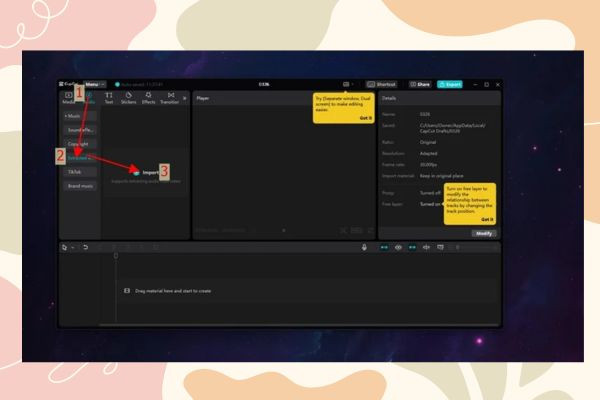Click the Details panel title
600x400 pixels.
pos(389,98)
